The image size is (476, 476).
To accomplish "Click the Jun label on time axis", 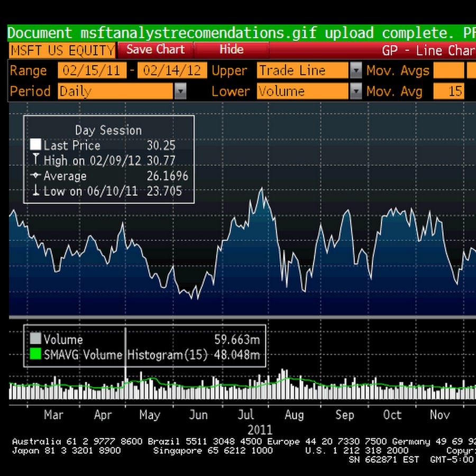I will click(x=198, y=415).
